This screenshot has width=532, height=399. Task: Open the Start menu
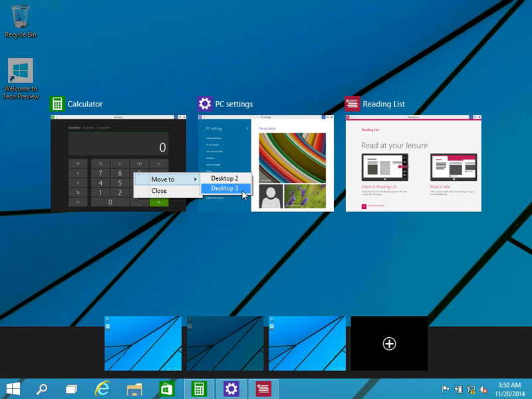[x=12, y=389]
